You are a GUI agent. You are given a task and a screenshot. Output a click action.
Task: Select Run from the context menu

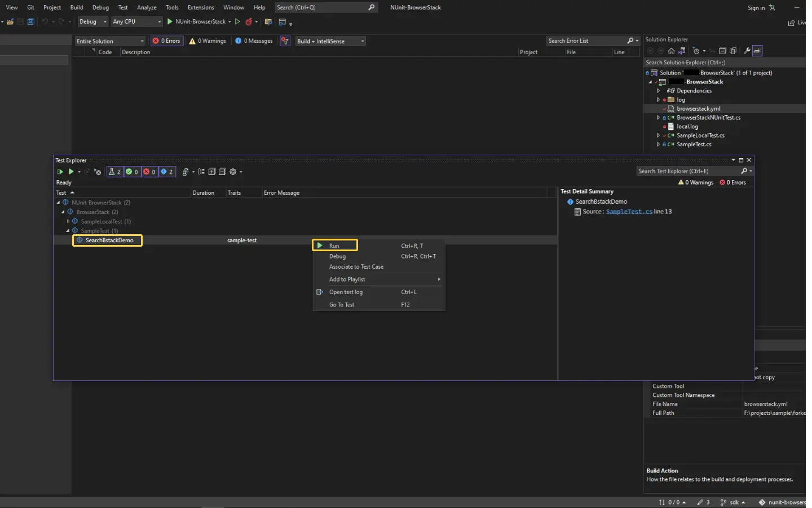(335, 246)
